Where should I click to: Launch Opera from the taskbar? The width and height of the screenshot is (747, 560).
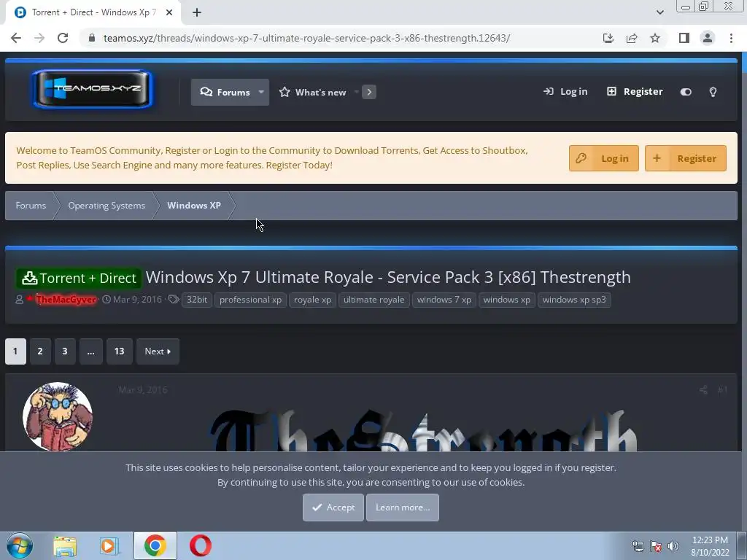[x=201, y=545]
